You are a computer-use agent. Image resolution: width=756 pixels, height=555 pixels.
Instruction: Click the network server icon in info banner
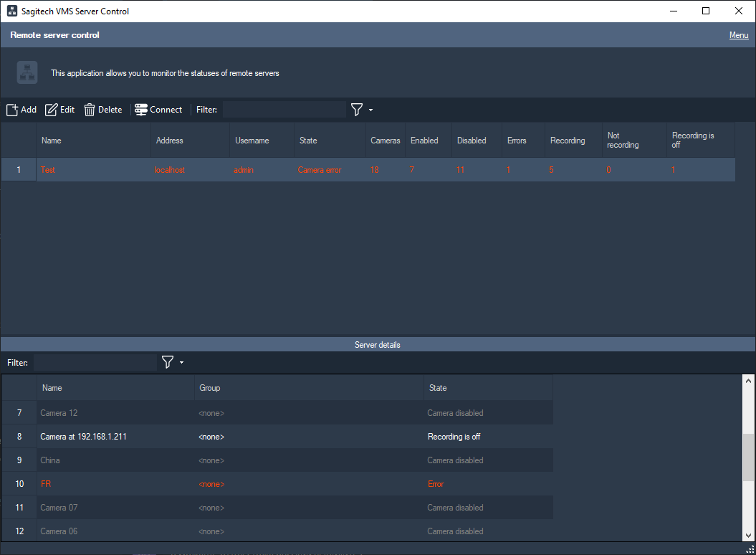tap(27, 72)
